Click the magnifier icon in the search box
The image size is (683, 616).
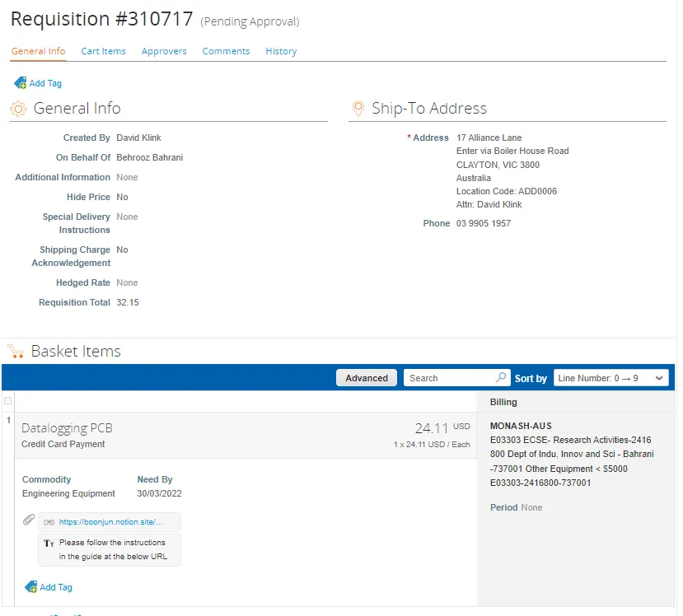pos(501,378)
